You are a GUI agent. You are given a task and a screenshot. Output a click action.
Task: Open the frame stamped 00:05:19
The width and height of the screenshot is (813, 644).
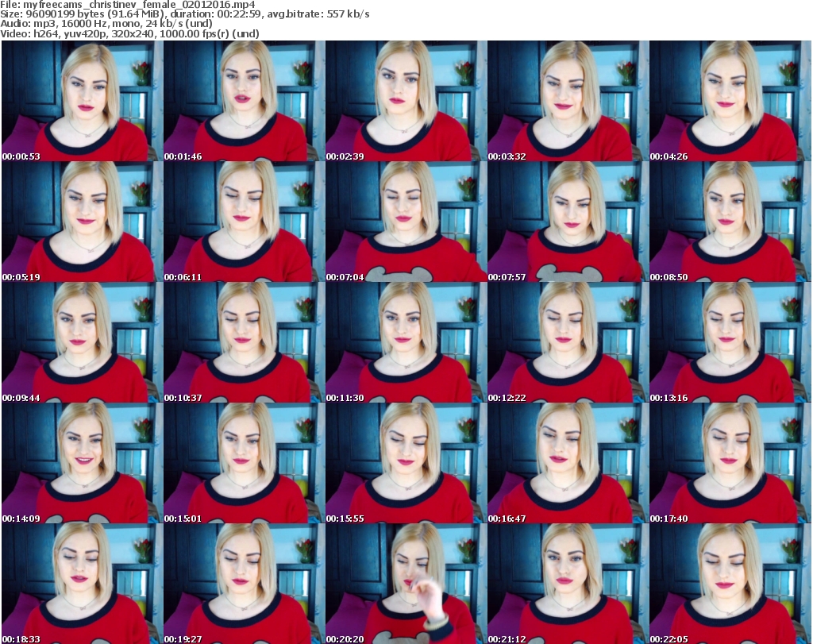(x=82, y=222)
